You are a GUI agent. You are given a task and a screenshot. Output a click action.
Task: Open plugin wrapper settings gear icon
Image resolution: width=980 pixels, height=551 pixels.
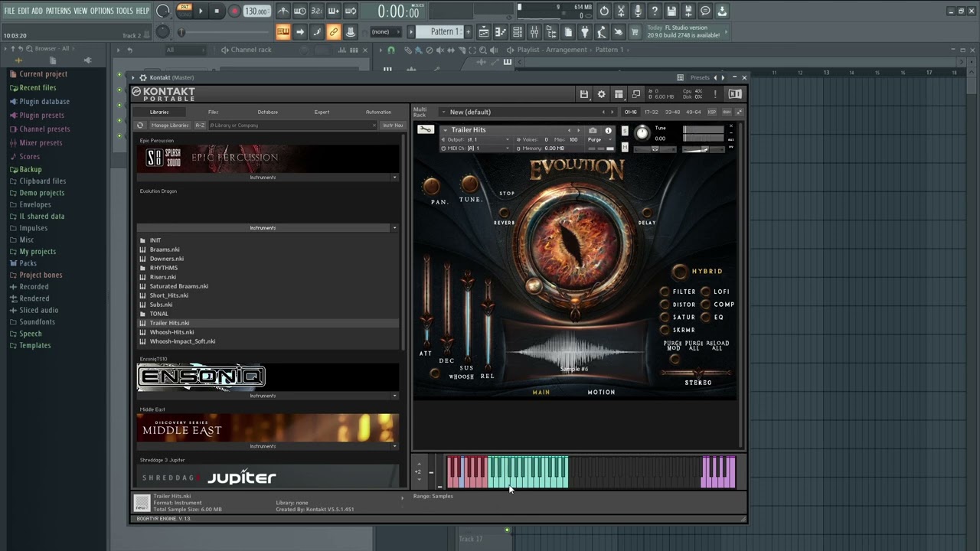142,77
